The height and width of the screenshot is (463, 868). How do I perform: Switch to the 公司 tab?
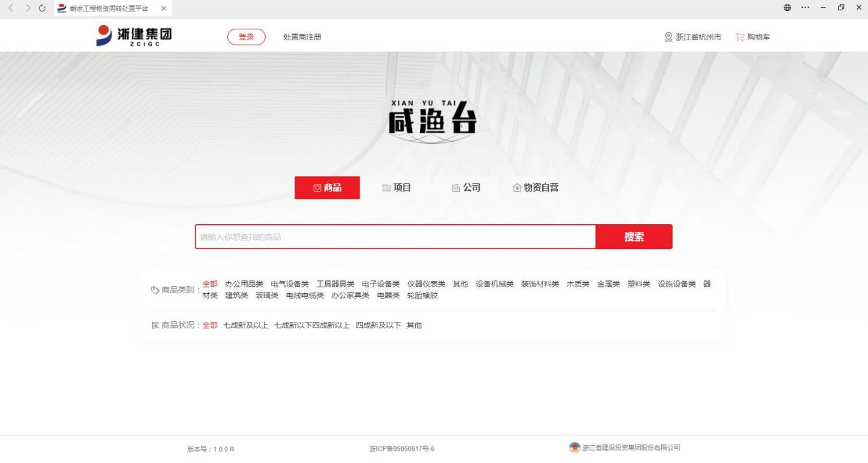click(466, 188)
